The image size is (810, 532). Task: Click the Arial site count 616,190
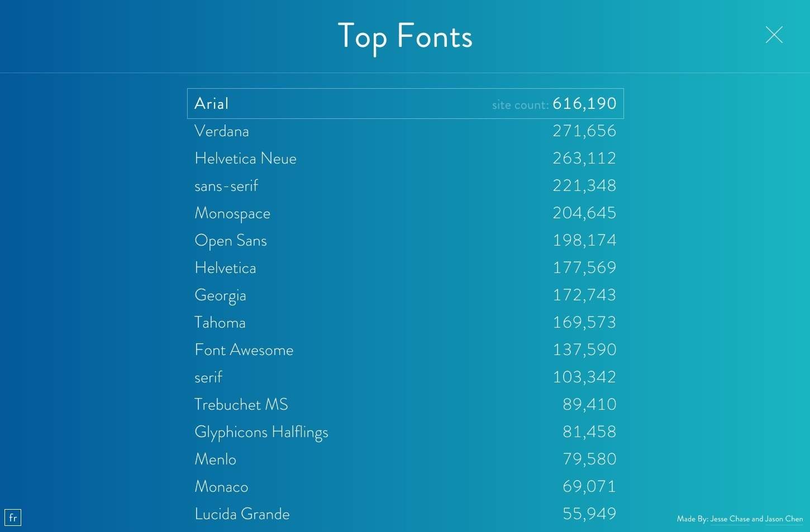pos(584,103)
